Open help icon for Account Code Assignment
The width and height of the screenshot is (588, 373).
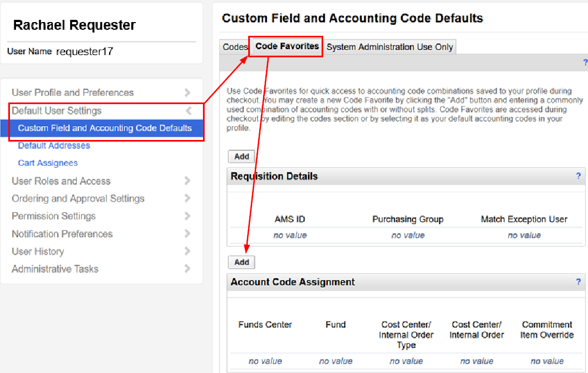click(x=578, y=282)
